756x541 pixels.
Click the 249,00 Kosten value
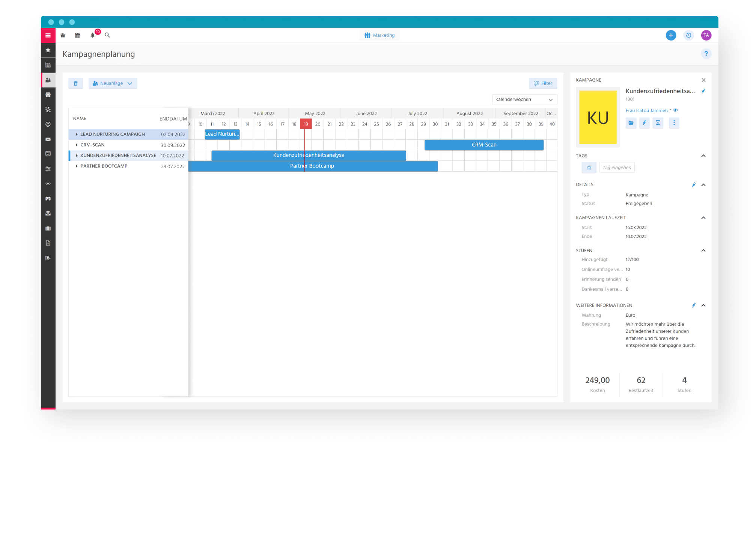point(597,380)
